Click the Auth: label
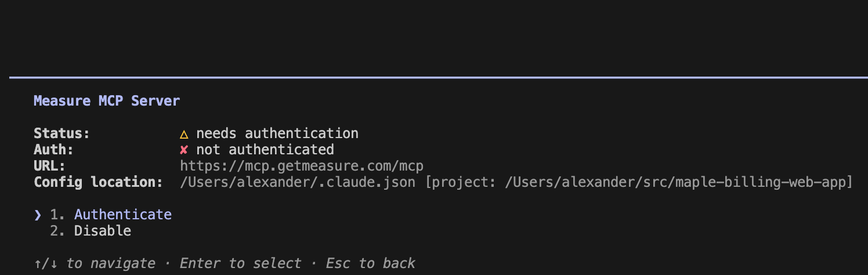This screenshot has height=275, width=868. (54, 150)
